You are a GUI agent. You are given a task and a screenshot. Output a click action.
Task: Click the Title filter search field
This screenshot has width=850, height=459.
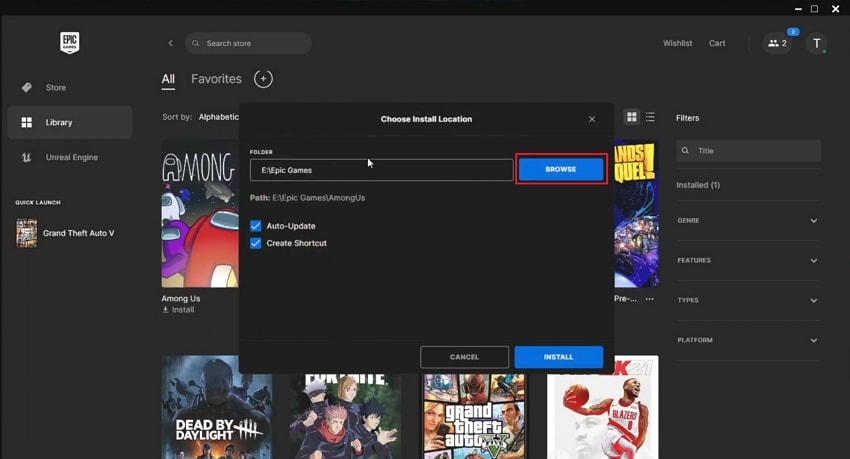(x=749, y=151)
